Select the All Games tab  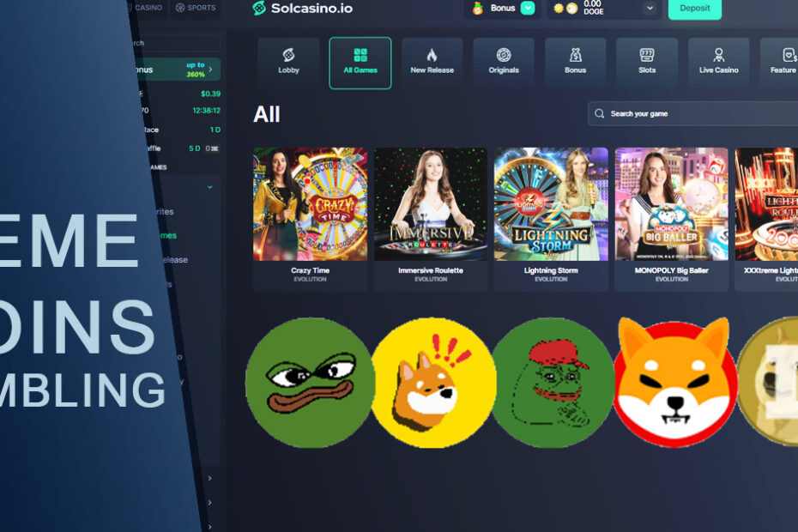point(360,63)
